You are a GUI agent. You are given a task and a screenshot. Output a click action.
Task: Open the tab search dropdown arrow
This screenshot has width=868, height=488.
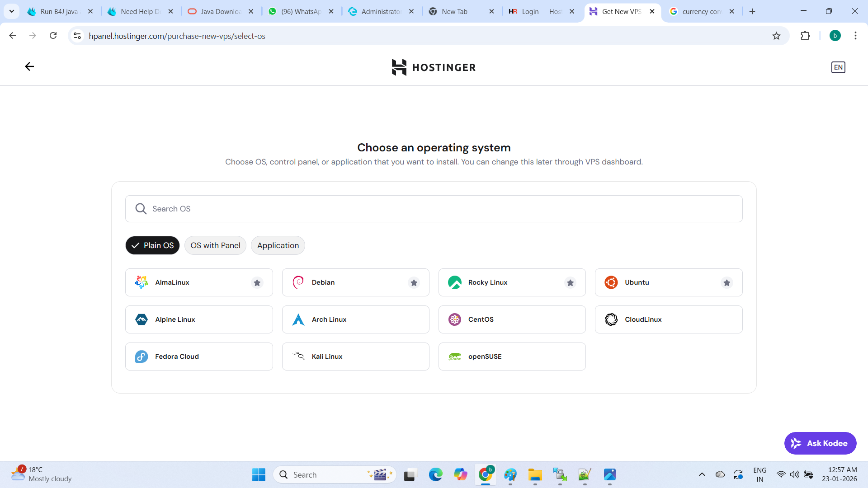coord(12,11)
